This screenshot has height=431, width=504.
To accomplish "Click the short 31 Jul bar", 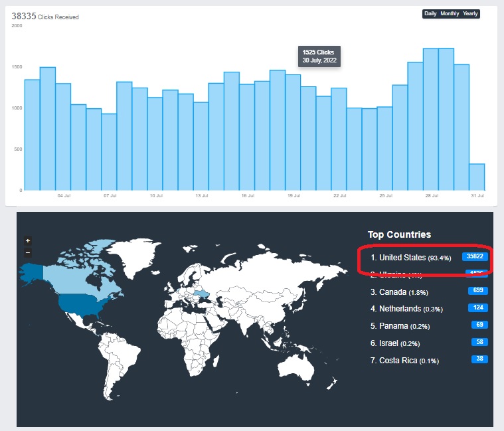I will (477, 177).
